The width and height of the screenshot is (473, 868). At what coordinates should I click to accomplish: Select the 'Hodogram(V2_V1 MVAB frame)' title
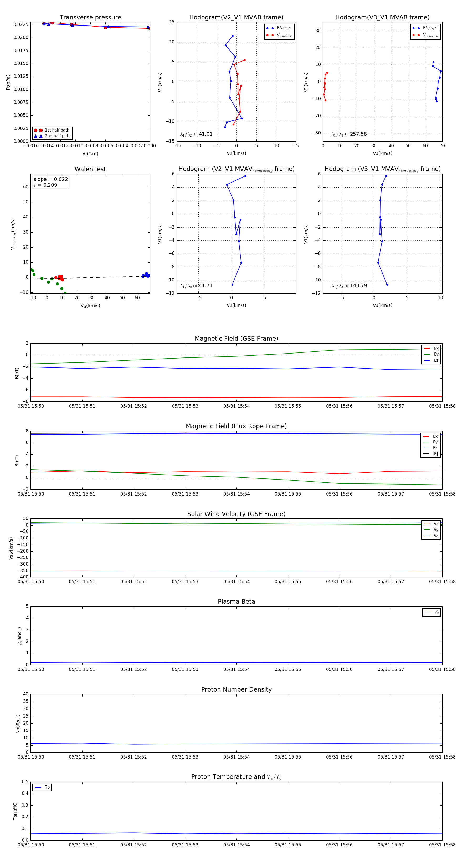pos(236,18)
